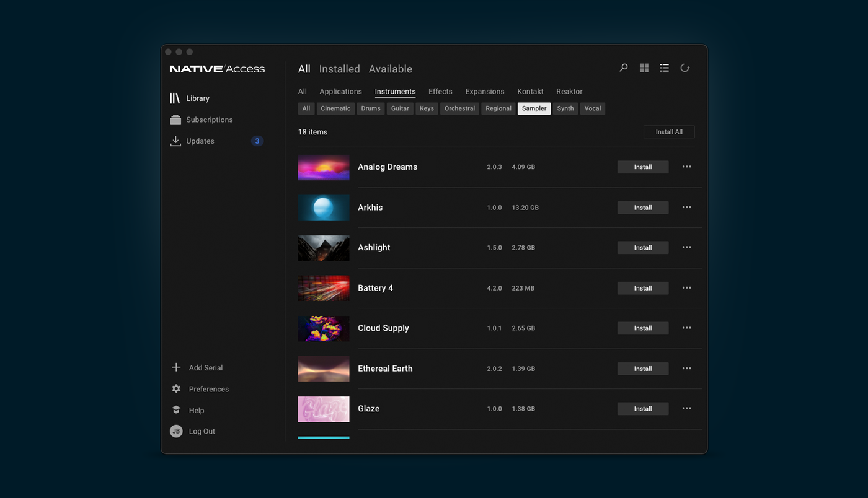Select the Kontakt category

pos(530,91)
